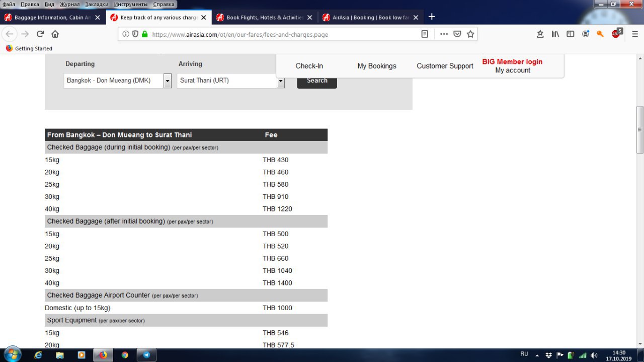This screenshot has width=644, height=362.
Task: Select the THB 546 sport equipment fee
Action: [x=276, y=333]
